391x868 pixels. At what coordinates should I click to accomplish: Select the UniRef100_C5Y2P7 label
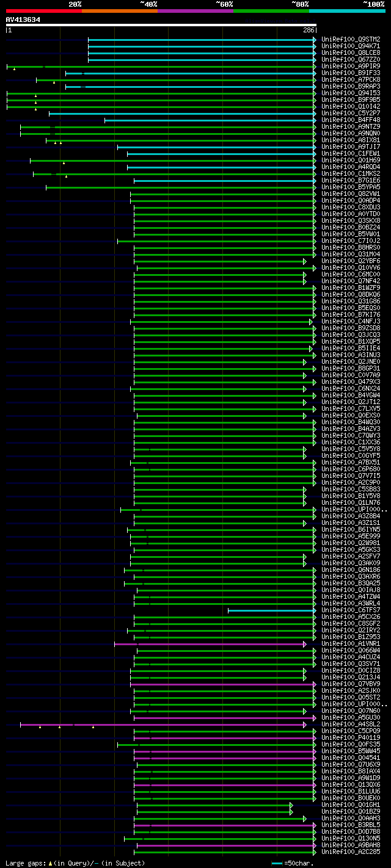[x=351, y=114]
